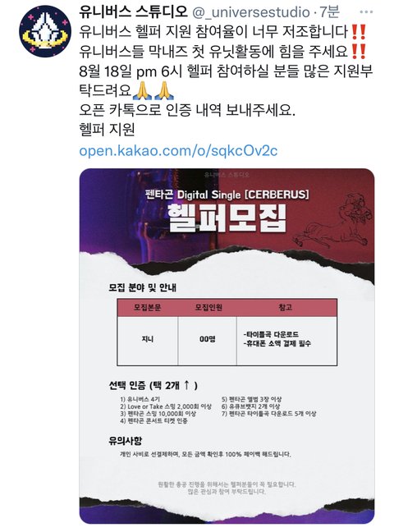This screenshot has width=394, height=532.
Task: Click the 모집본문 table header
Action: (x=147, y=307)
